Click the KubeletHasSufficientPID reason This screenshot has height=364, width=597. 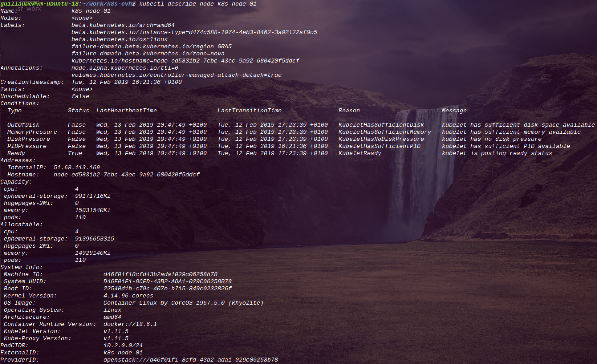(x=380, y=146)
